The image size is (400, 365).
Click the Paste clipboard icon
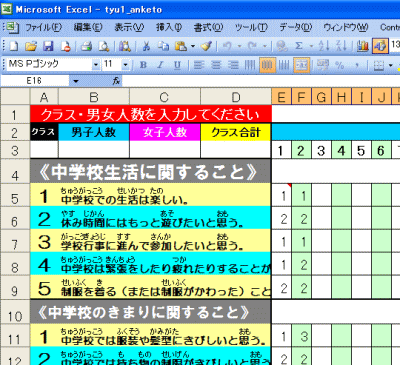[x=181, y=46]
